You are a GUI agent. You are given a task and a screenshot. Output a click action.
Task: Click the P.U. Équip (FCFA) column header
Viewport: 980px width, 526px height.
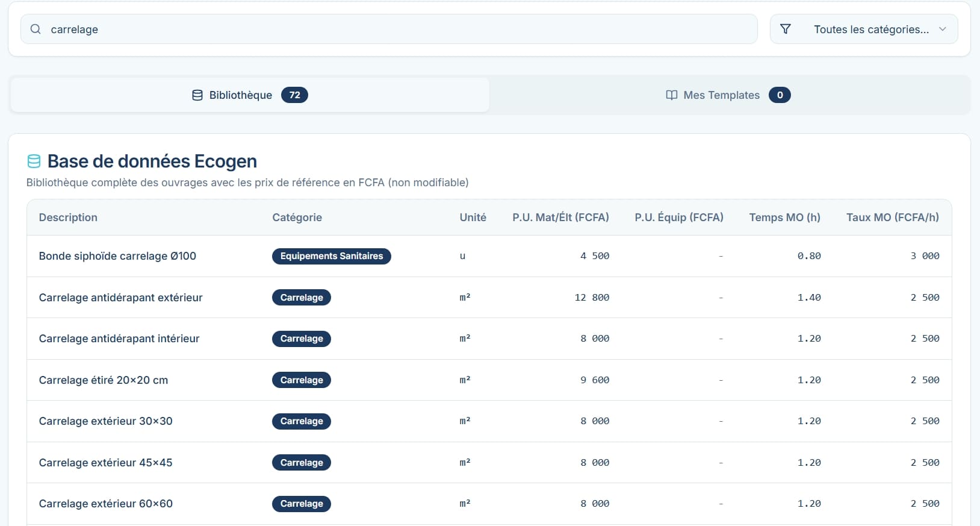(x=679, y=218)
